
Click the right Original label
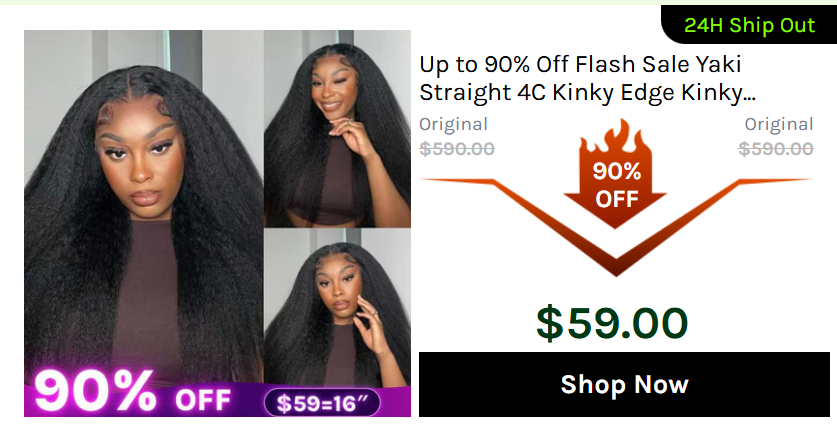(x=779, y=124)
